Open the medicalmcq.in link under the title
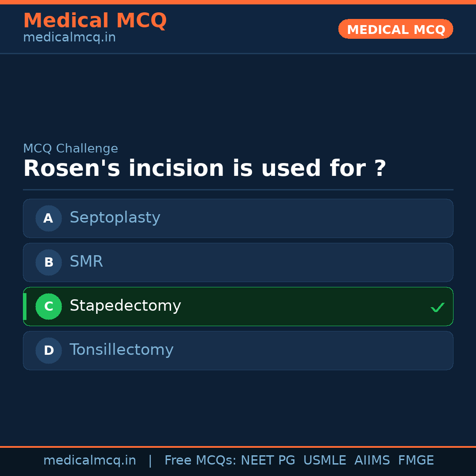 point(69,38)
